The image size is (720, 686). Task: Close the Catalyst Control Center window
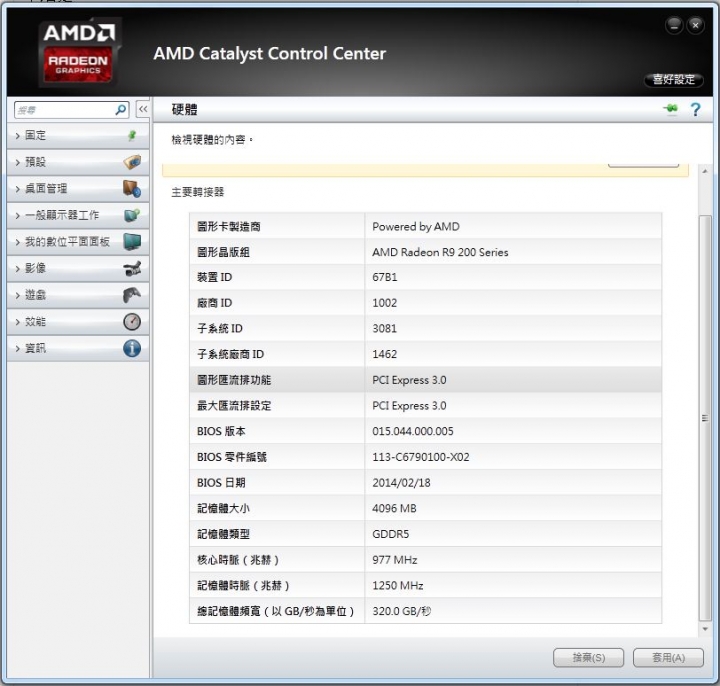click(695, 26)
